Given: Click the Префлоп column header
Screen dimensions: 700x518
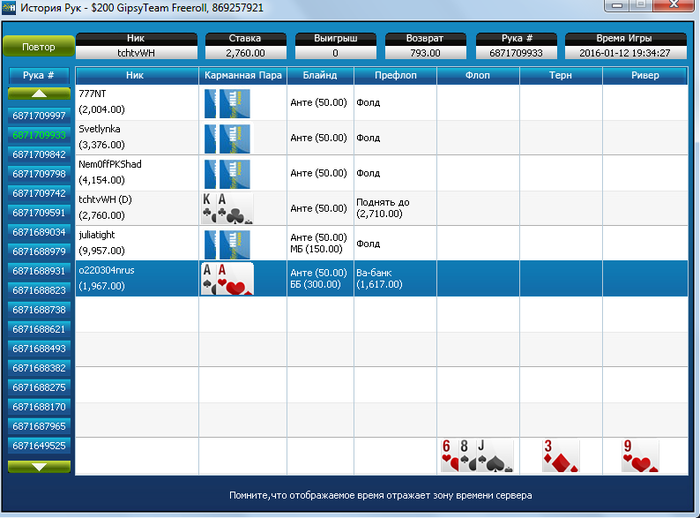Looking at the screenshot, I should [x=395, y=75].
